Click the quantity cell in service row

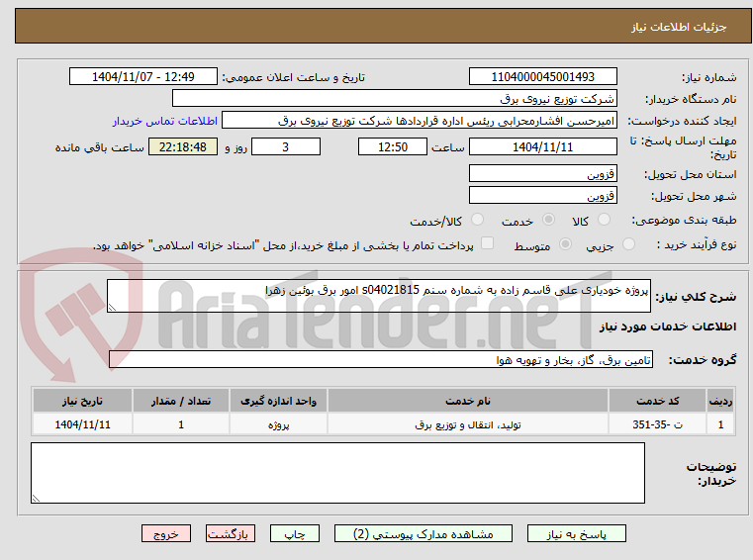(x=181, y=424)
